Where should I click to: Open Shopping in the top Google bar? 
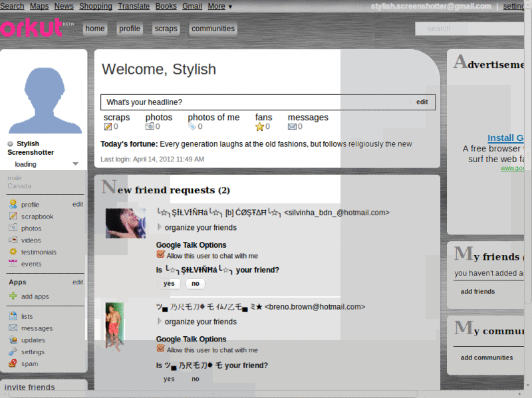pyautogui.click(x=96, y=6)
